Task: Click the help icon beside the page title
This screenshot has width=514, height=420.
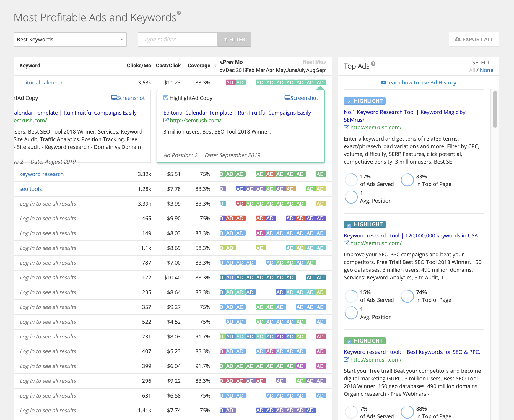Action: point(179,13)
